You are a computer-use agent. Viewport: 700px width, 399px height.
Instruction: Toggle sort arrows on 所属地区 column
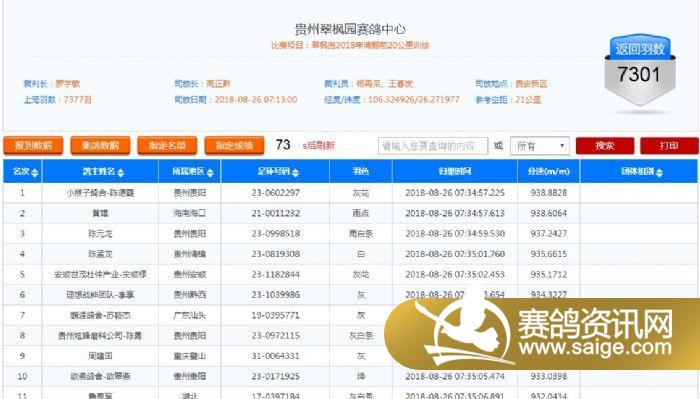pyautogui.click(x=210, y=172)
